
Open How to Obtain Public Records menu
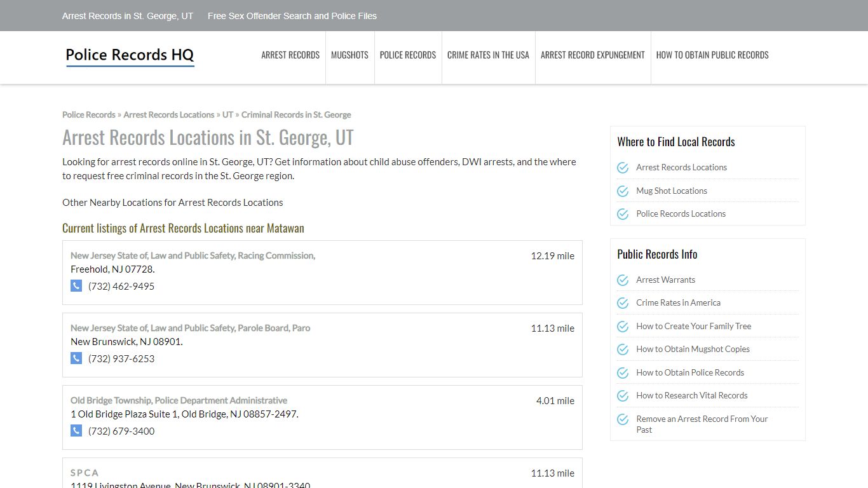coord(712,55)
